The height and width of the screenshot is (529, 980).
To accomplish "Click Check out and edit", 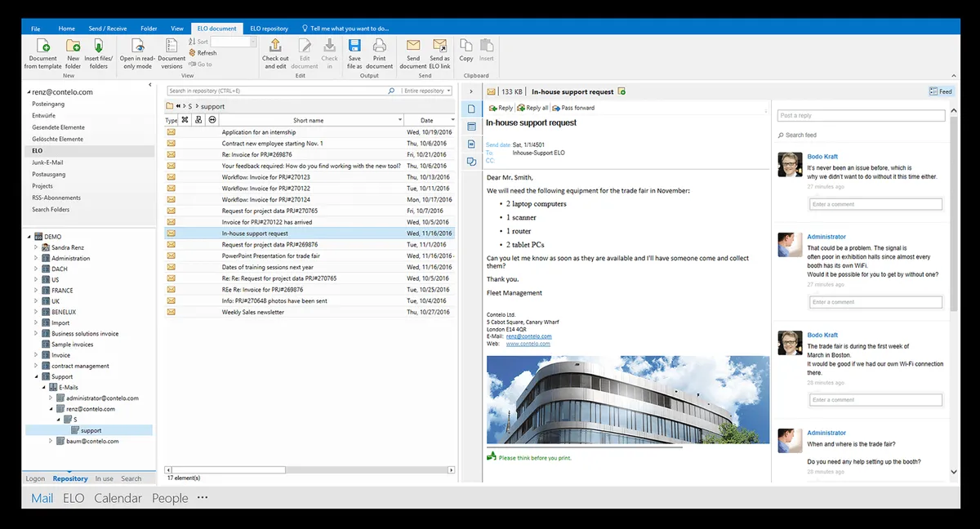I will pyautogui.click(x=275, y=53).
